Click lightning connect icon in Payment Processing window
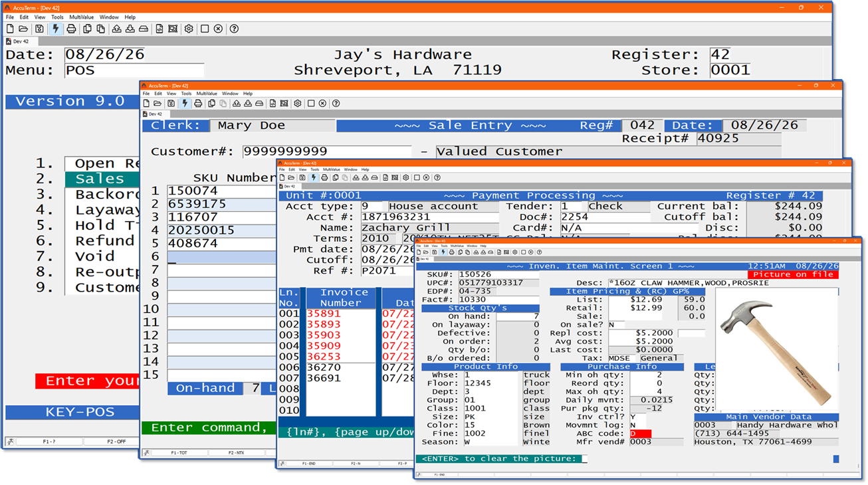 tap(313, 178)
